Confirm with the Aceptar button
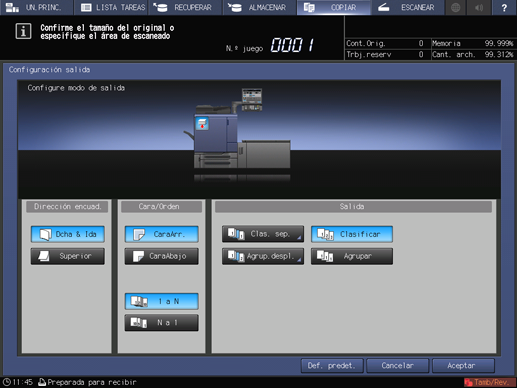The image size is (517, 388). click(463, 366)
